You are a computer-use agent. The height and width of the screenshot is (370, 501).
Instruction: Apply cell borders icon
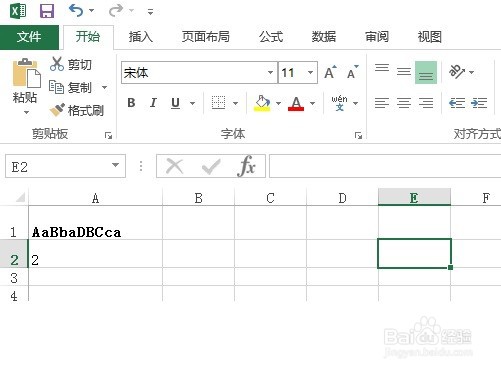218,103
